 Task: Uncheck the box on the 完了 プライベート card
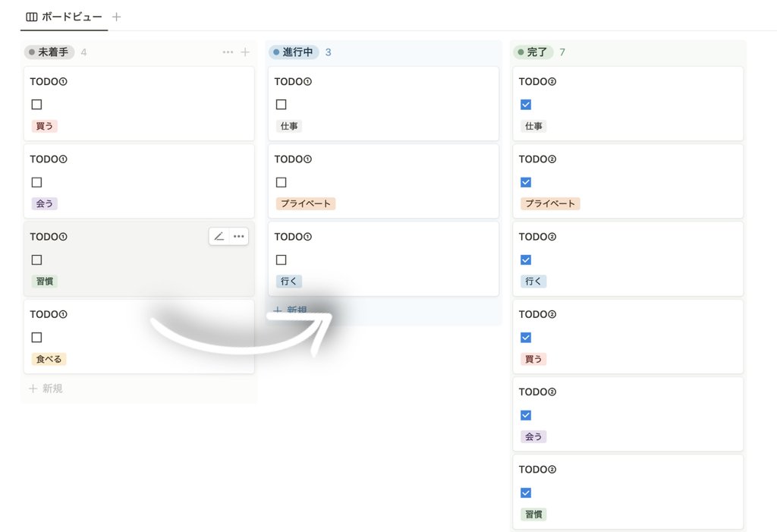pyautogui.click(x=526, y=182)
